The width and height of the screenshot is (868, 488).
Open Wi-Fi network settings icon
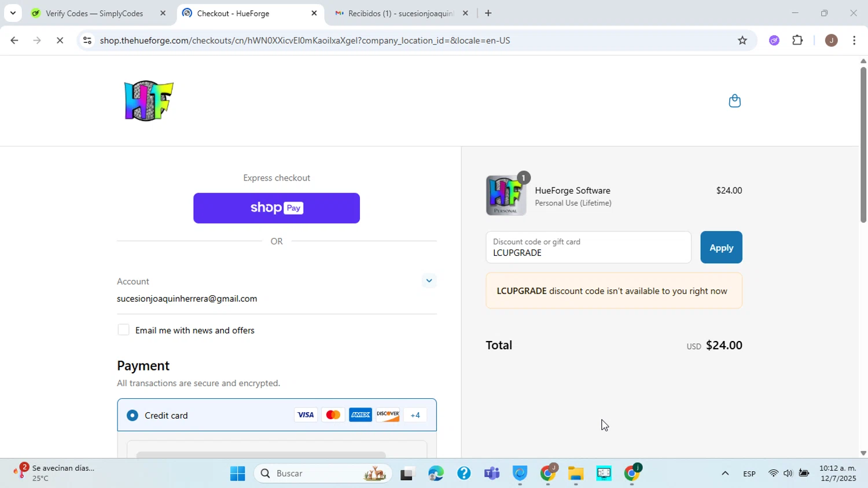click(x=773, y=474)
